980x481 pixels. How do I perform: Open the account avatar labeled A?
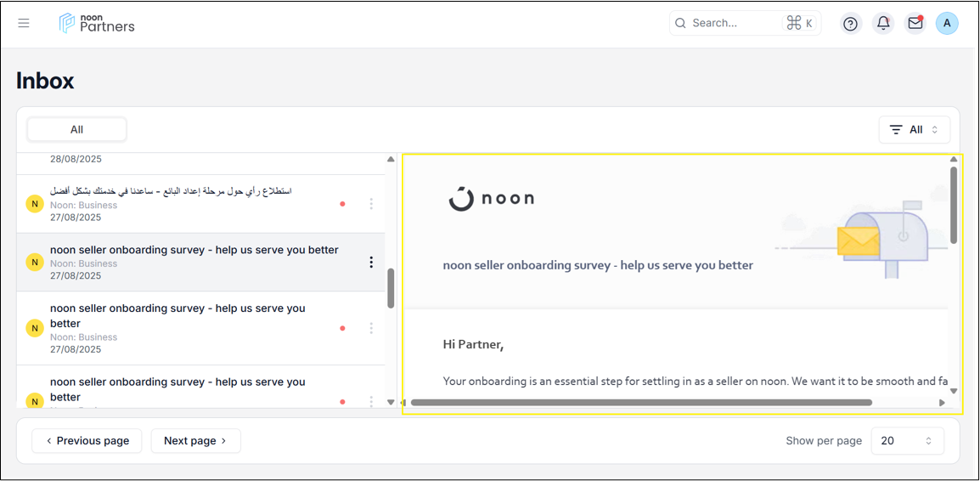(x=947, y=24)
